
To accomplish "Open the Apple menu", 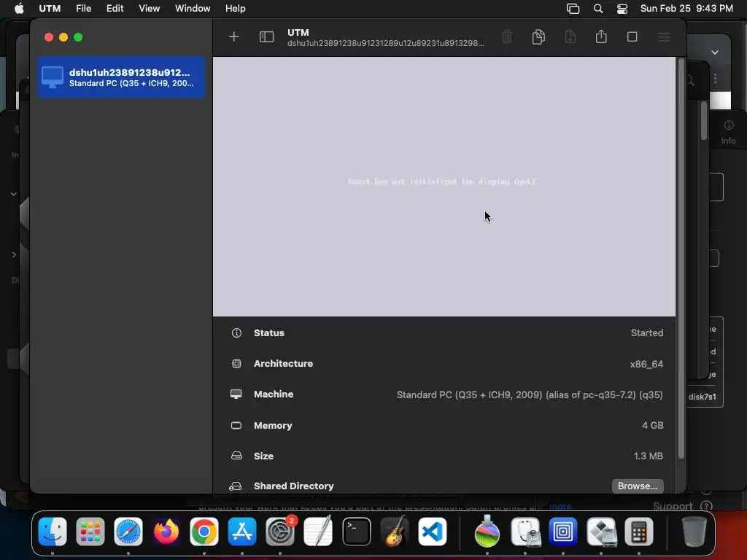I will (19, 9).
